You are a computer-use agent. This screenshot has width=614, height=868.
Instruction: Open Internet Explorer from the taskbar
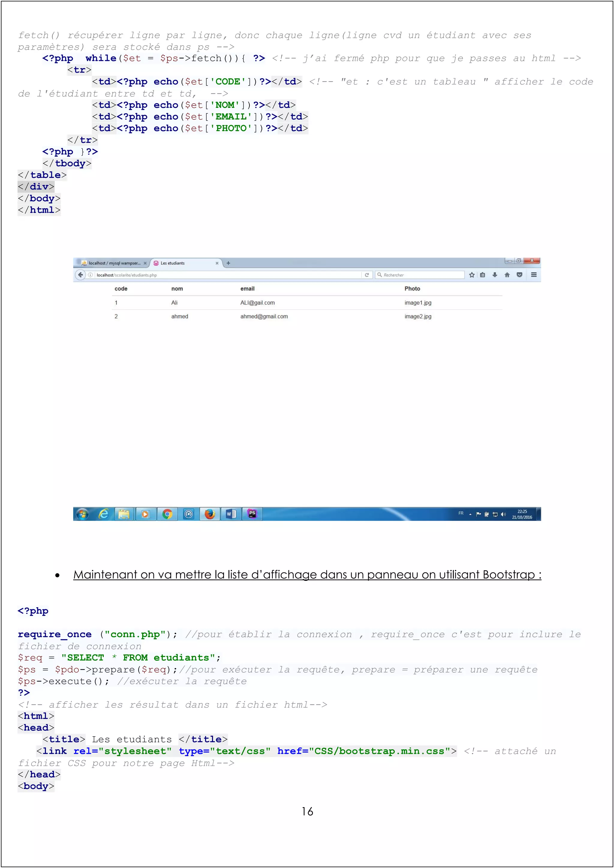(104, 514)
